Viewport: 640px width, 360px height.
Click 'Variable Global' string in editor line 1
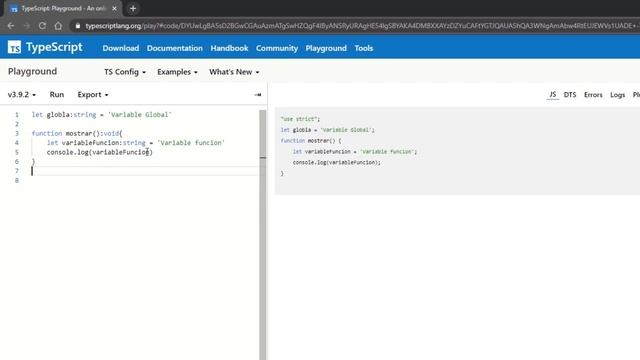[x=140, y=115]
